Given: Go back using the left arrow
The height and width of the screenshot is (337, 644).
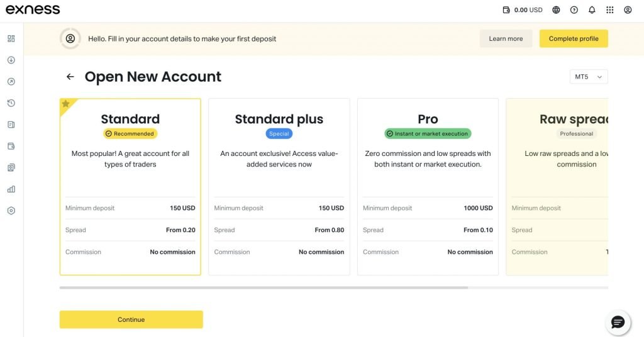Looking at the screenshot, I should [x=70, y=77].
